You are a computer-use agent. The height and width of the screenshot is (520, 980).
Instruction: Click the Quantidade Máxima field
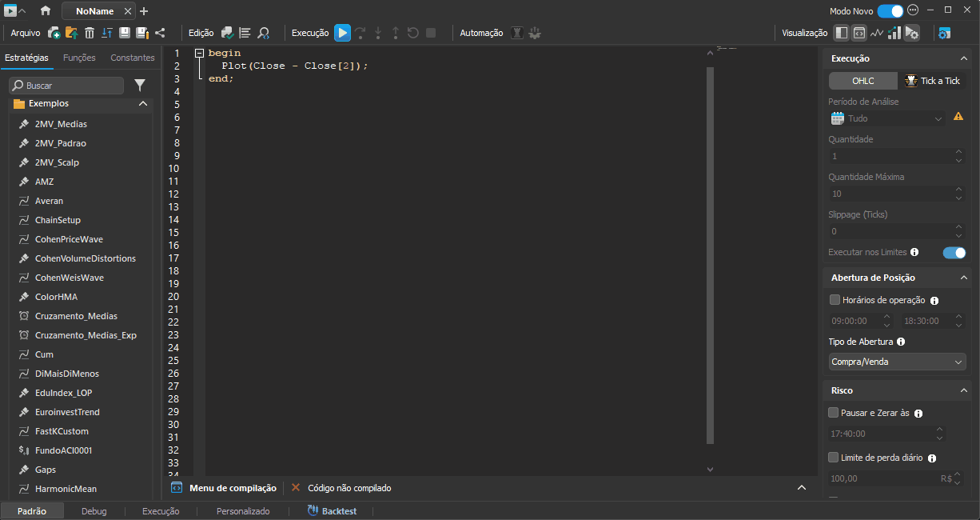[898, 194]
